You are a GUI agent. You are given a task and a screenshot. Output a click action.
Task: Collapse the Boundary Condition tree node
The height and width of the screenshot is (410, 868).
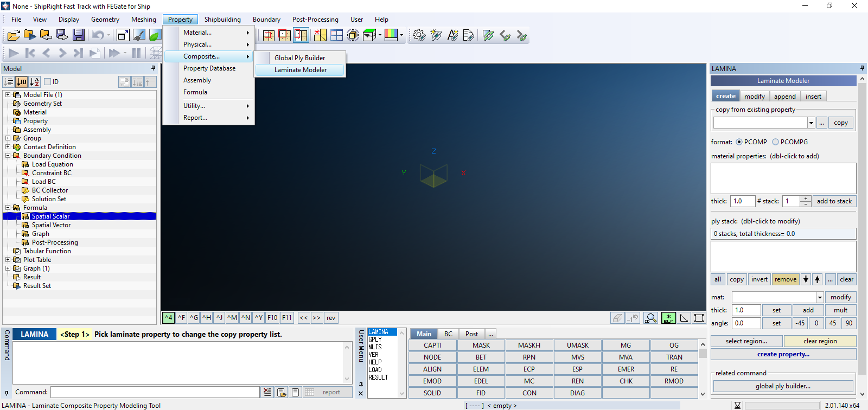(8, 156)
